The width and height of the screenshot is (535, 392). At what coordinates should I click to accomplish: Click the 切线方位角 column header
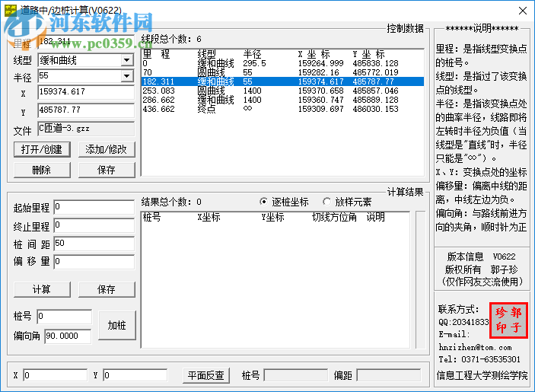pyautogui.click(x=334, y=217)
